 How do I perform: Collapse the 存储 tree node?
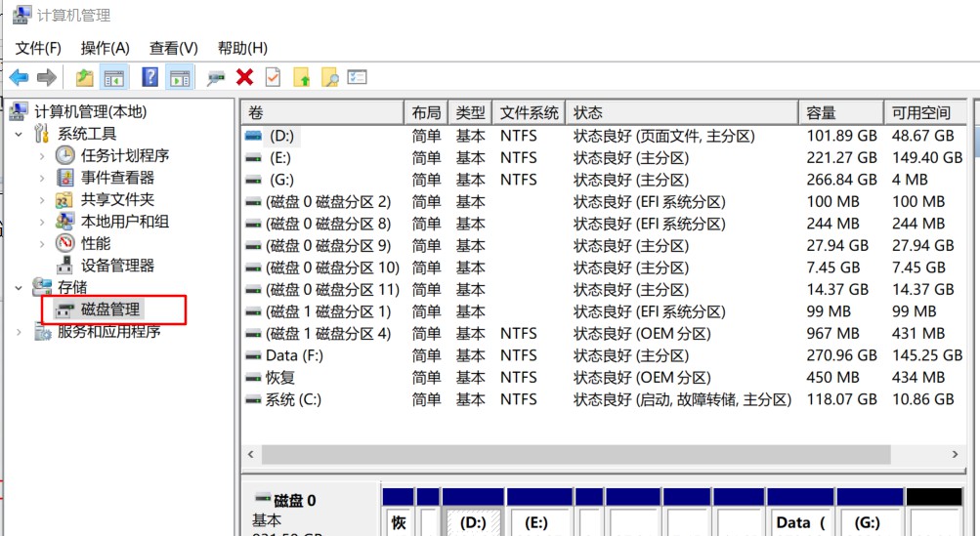click(19, 287)
